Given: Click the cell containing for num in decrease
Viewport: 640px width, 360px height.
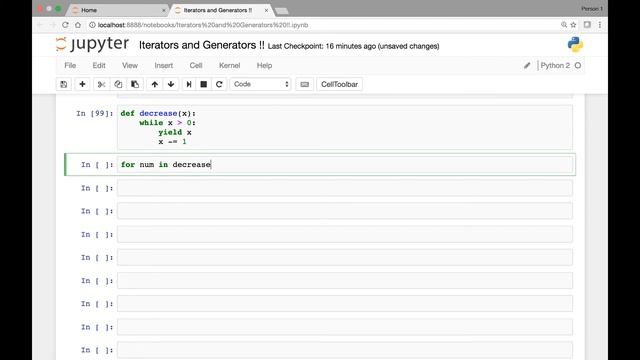Looking at the screenshot, I should (345, 164).
